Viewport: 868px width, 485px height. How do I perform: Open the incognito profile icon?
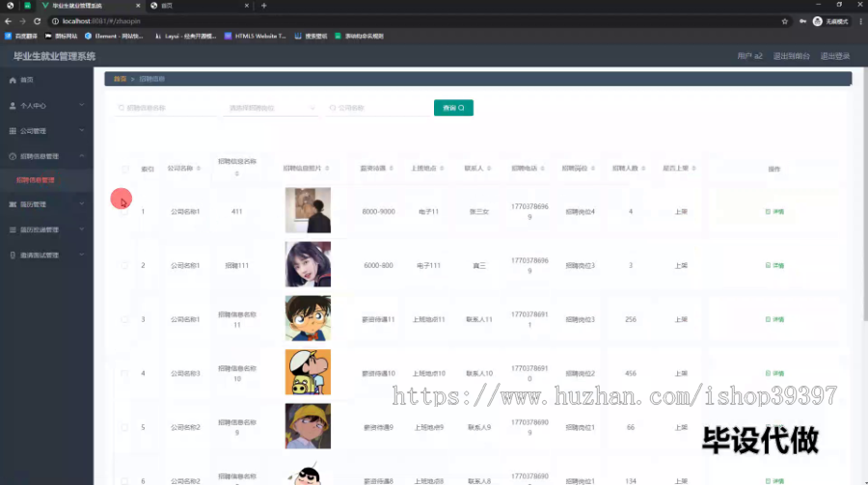(x=818, y=21)
